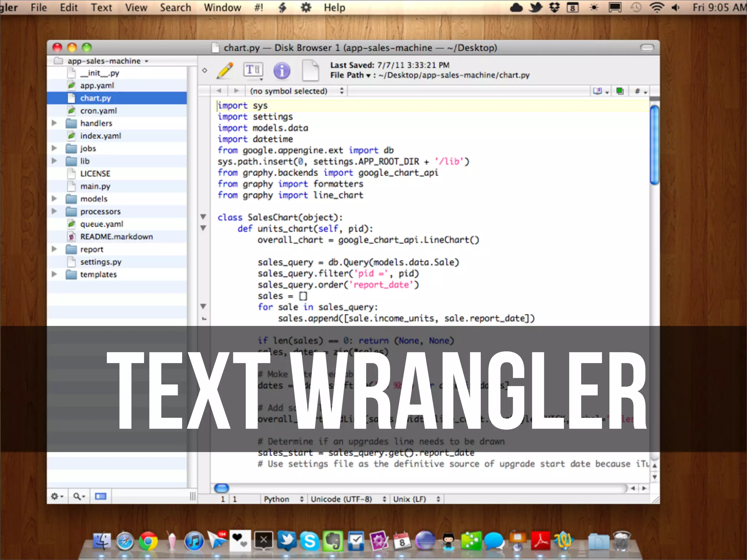Select README.markdown in the file list
The image size is (747, 560).
(x=117, y=237)
